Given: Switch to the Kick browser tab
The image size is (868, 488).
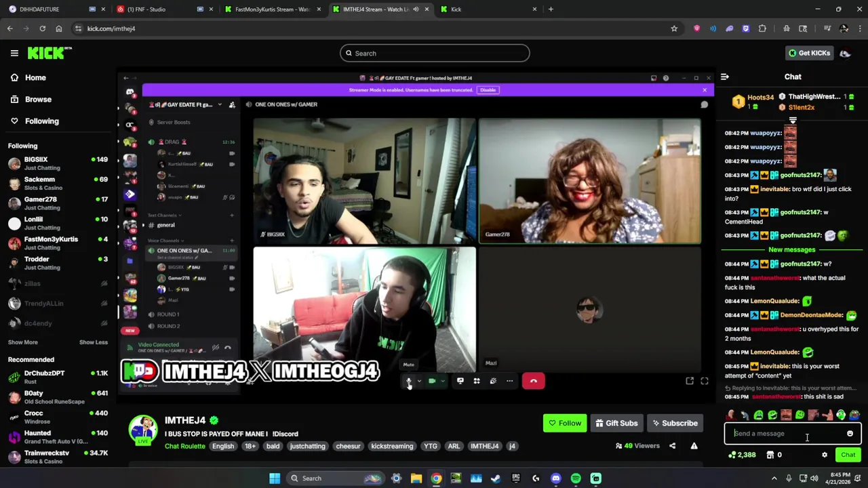Looking at the screenshot, I should click(488, 9).
